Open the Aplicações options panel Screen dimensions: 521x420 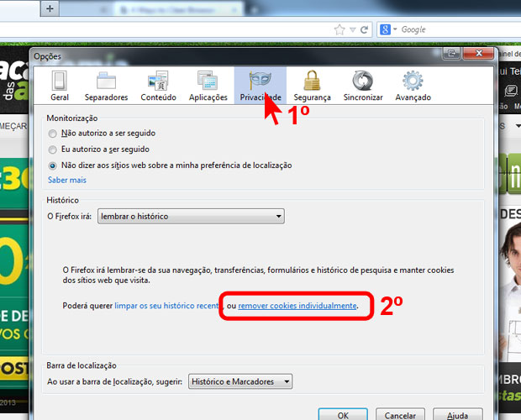(x=208, y=86)
